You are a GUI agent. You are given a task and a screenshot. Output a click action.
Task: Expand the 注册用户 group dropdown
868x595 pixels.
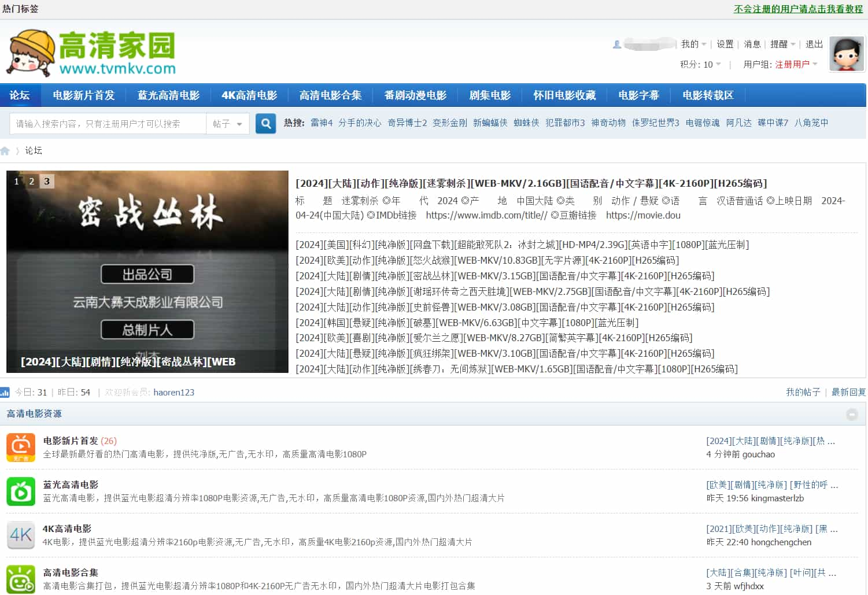(x=796, y=64)
